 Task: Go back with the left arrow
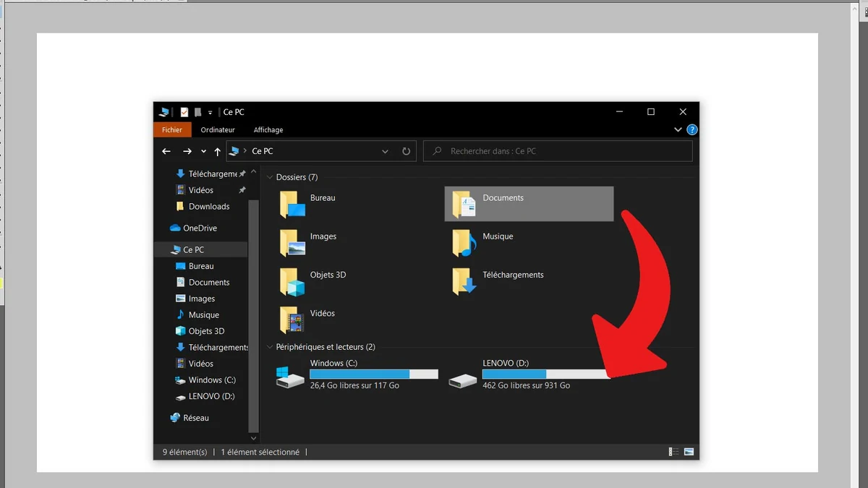166,151
